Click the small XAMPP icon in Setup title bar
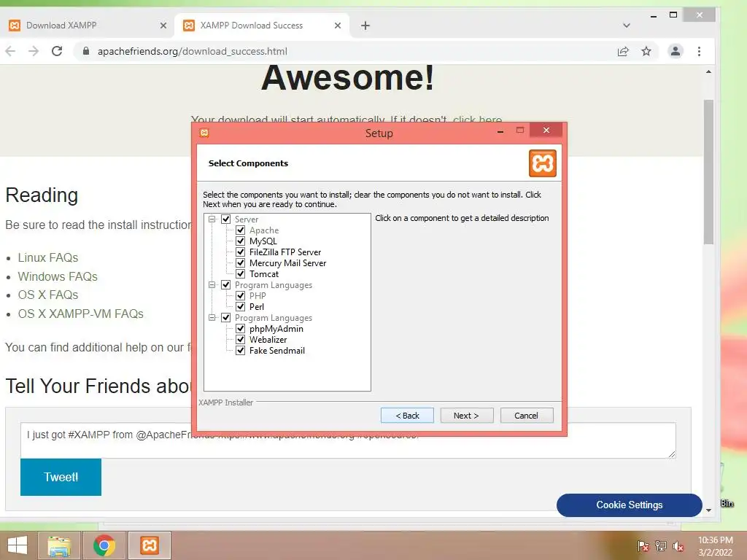The image size is (747, 560). (204, 133)
